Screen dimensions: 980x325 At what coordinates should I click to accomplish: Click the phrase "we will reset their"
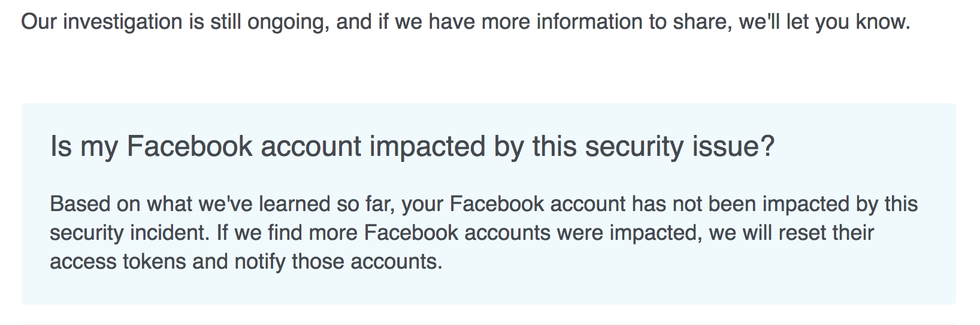point(791,233)
